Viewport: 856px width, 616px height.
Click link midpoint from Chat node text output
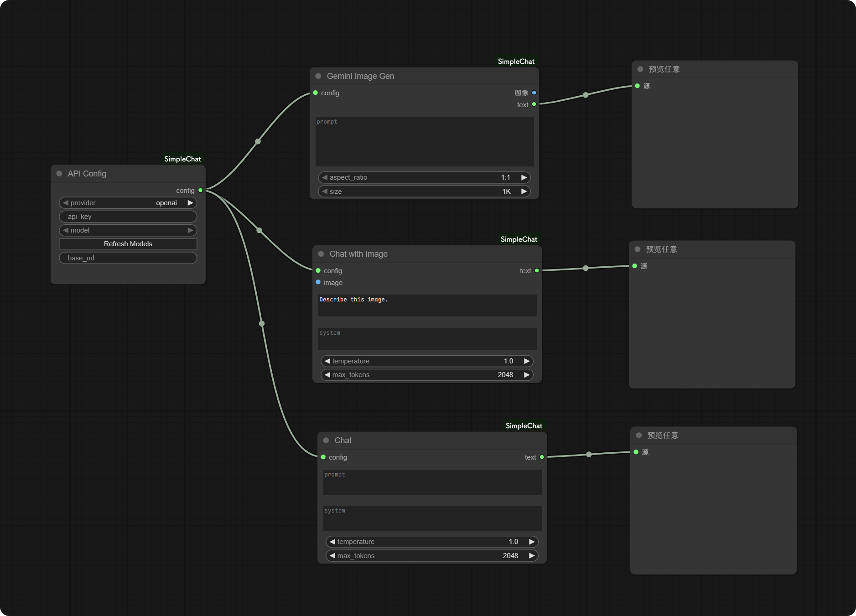[x=589, y=455]
